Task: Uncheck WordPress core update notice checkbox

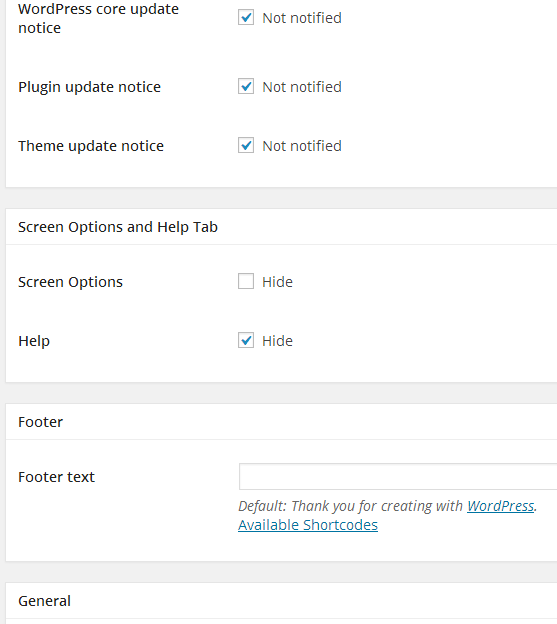Action: click(x=246, y=18)
